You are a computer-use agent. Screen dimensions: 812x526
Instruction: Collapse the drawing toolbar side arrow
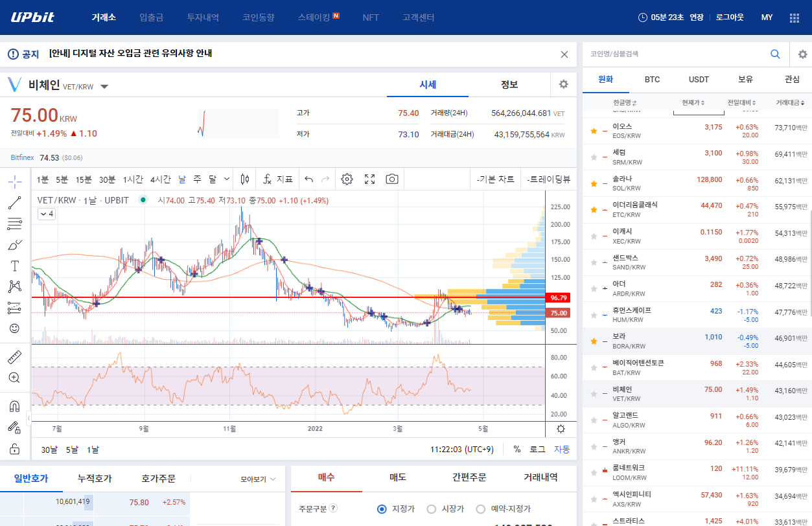pyautogui.click(x=29, y=419)
